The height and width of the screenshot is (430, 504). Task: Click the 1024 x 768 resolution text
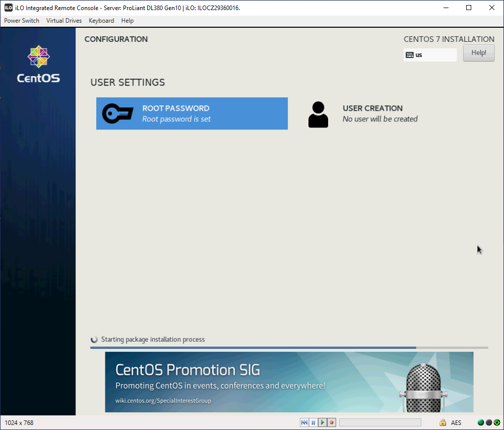[x=19, y=422]
